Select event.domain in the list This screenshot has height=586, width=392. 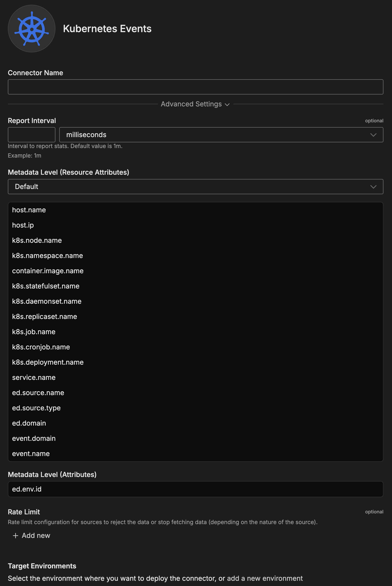(x=34, y=438)
